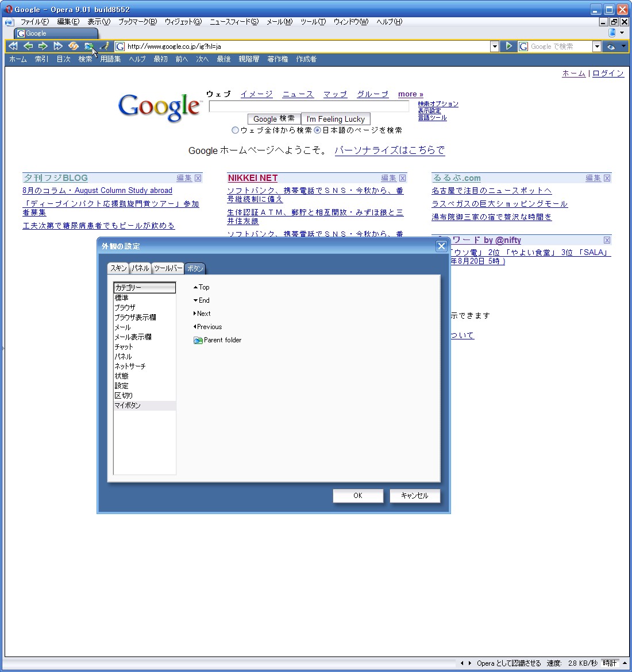Open the パーソナライズはこちらで link
Image resolution: width=632 pixels, height=672 pixels.
coord(390,150)
